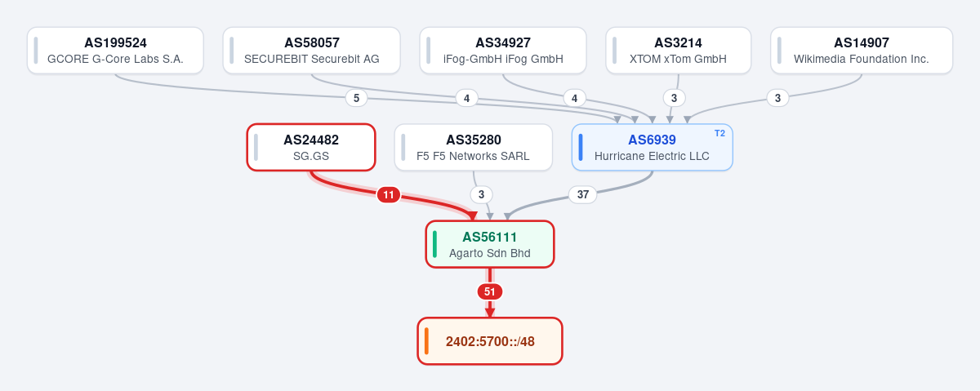The height and width of the screenshot is (391, 980).
Task: Click the red 11 edge count badge
Action: pos(389,195)
